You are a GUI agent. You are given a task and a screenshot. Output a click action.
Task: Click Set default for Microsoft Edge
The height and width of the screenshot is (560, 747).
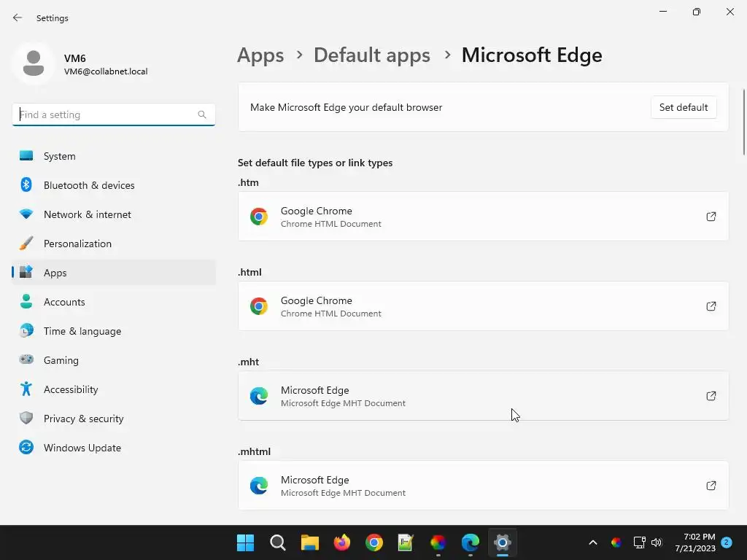683,107
